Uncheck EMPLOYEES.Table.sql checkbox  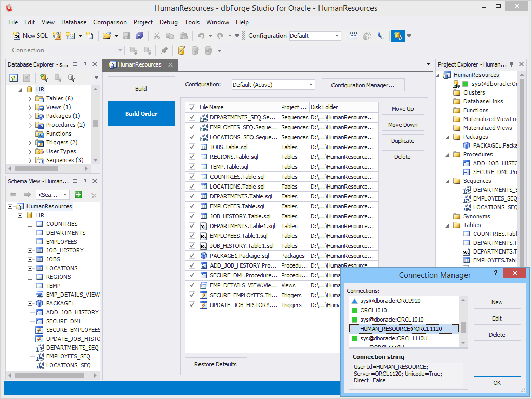click(192, 206)
